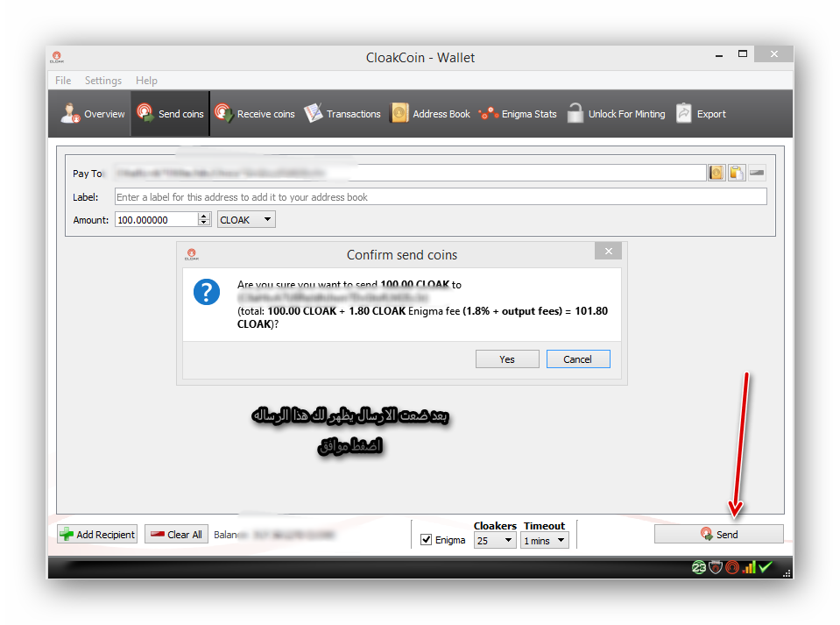Click the cloaker count status icon
The height and width of the screenshot is (625, 840).
pyautogui.click(x=699, y=567)
